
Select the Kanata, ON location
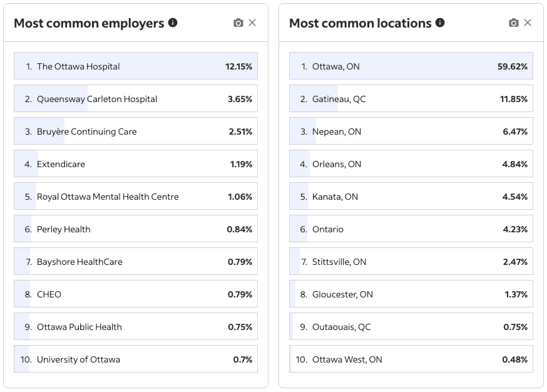[411, 197]
